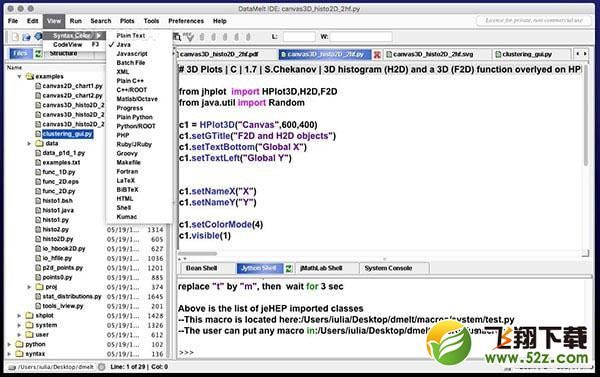600x377 pixels.
Task: Click the open file icon in toolbar
Action: 26,37
